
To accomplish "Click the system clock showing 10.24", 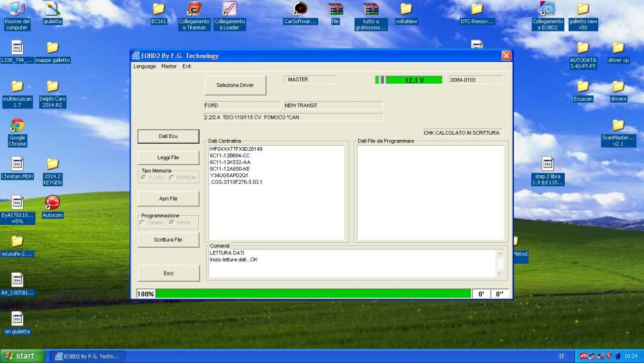I will coord(631,356).
